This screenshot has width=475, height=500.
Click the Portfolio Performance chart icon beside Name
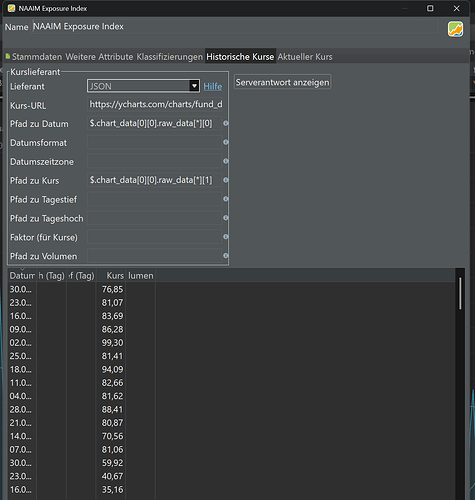pos(455,29)
